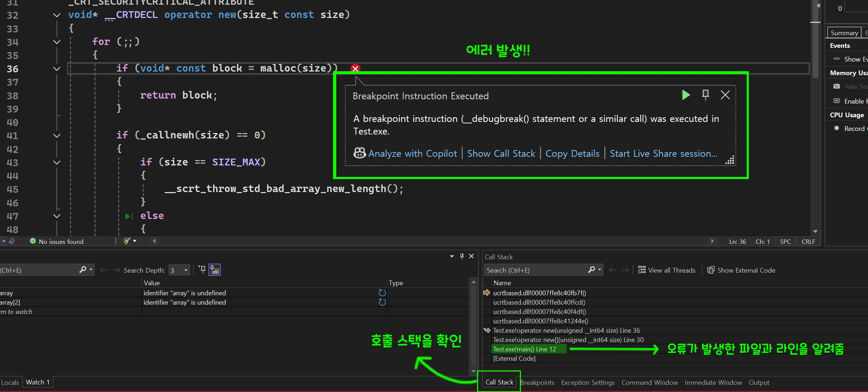Viewport: 868px width, 392px height.
Task: Open the Search Depth dropdown
Action: (x=186, y=270)
